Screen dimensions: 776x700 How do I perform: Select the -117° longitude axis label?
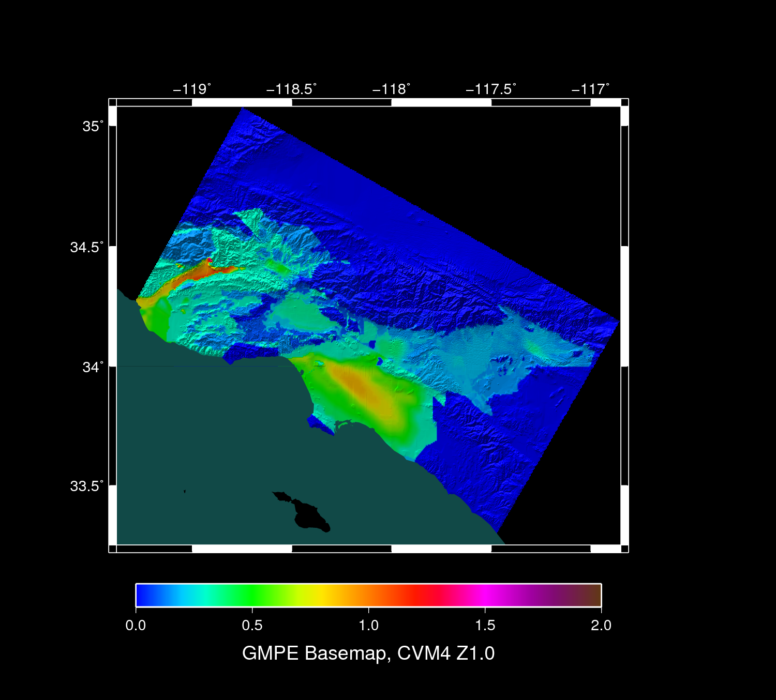click(x=590, y=89)
